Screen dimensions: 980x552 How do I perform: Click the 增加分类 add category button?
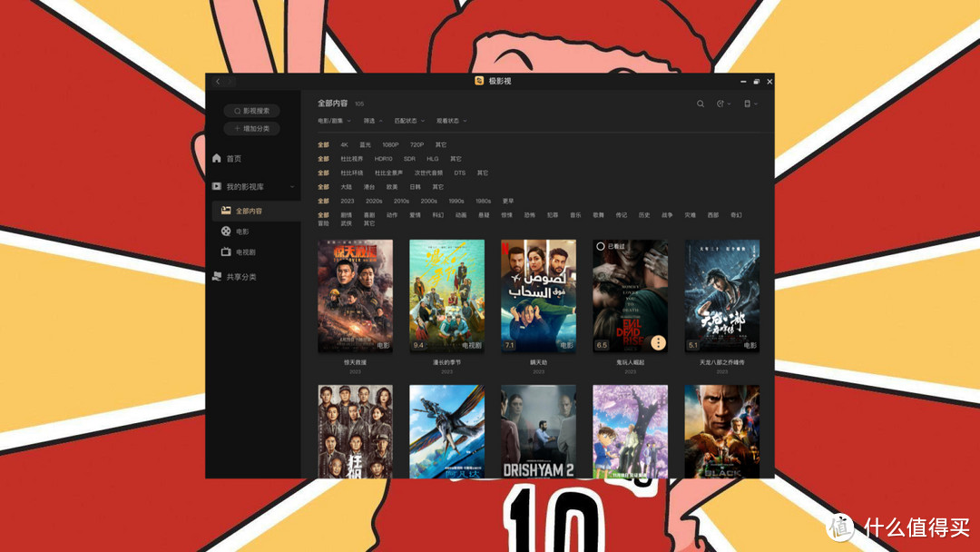pos(252,128)
